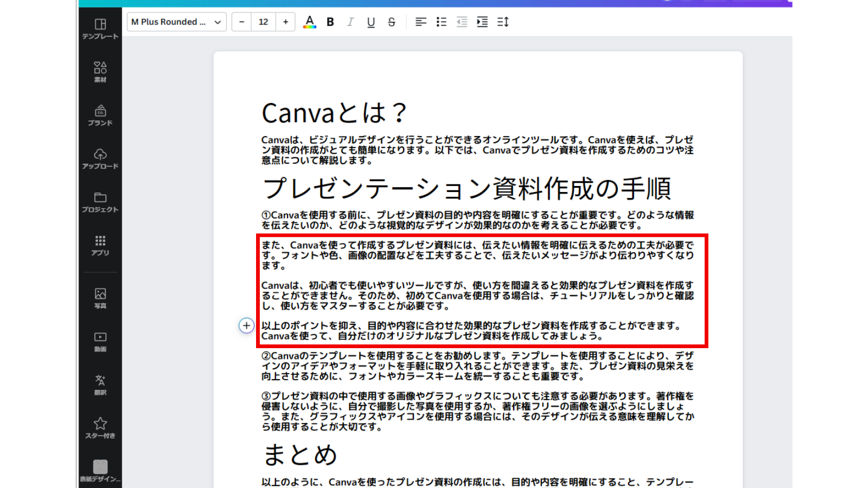
Task: Click the decrease indent icon
Action: coord(462,22)
